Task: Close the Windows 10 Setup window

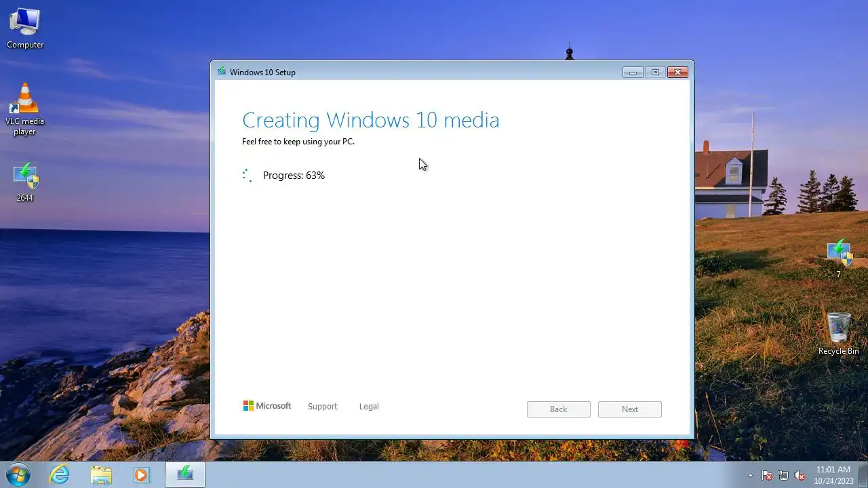Action: (x=678, y=72)
